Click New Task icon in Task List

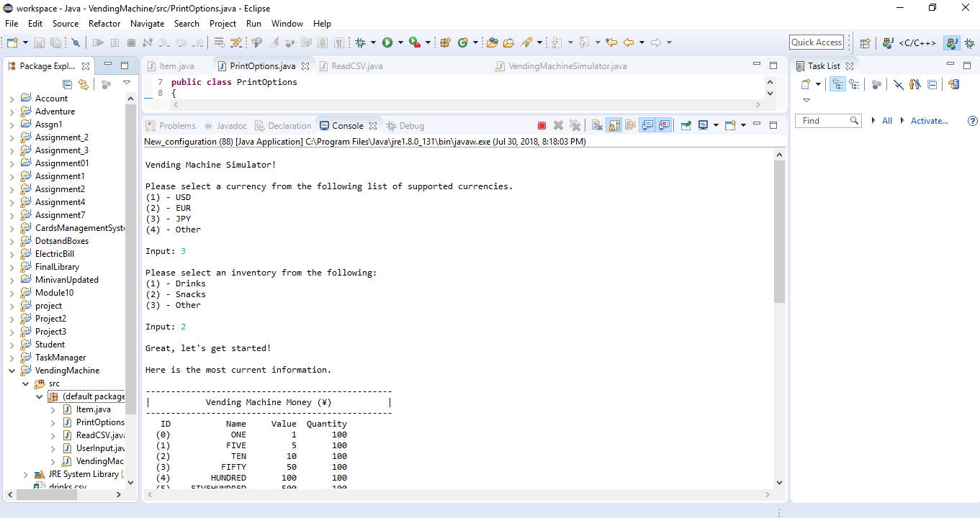coord(806,84)
